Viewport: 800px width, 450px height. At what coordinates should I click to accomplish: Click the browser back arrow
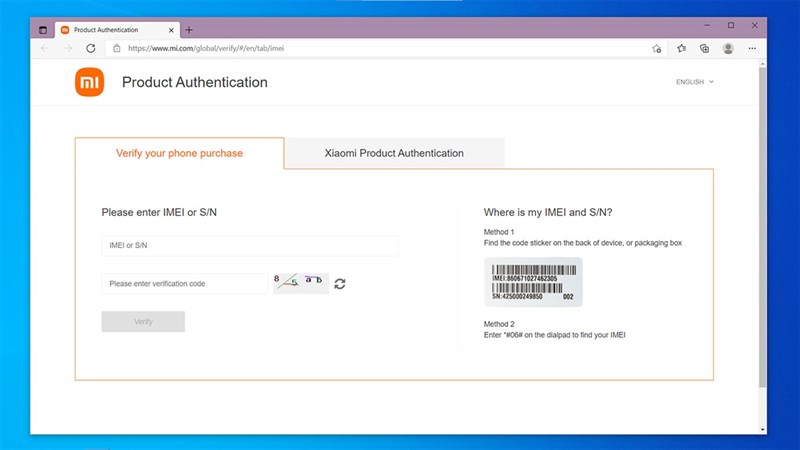pyautogui.click(x=45, y=48)
